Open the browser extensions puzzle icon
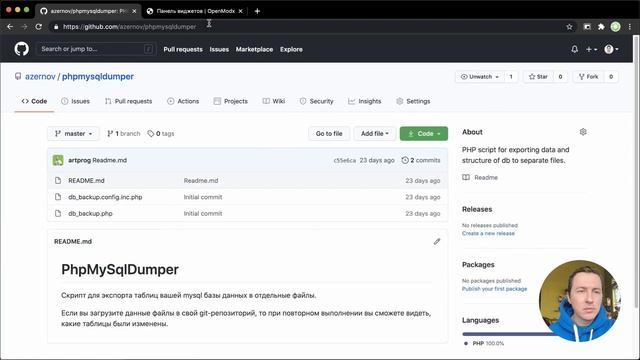Viewport: 640px width, 360px height. tap(601, 27)
